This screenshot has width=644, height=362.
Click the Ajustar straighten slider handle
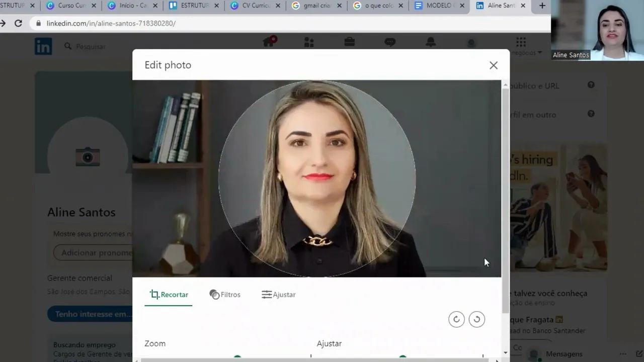(x=403, y=357)
